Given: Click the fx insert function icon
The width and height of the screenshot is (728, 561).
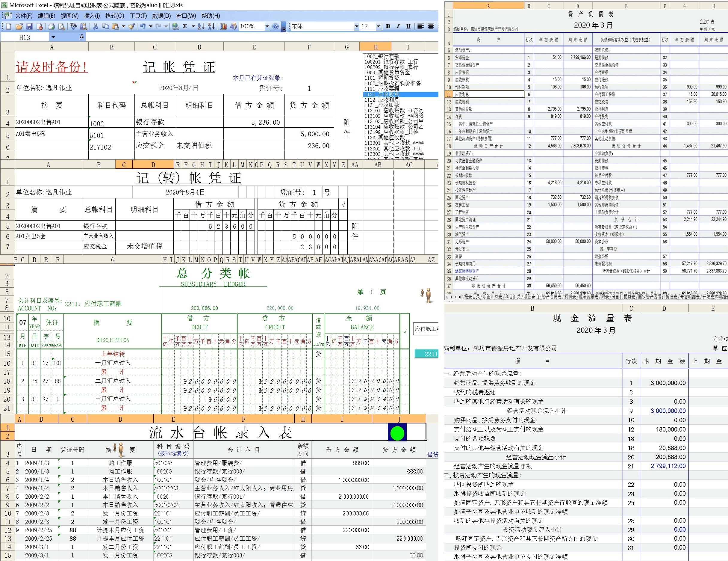Looking at the screenshot, I should coord(82,37).
